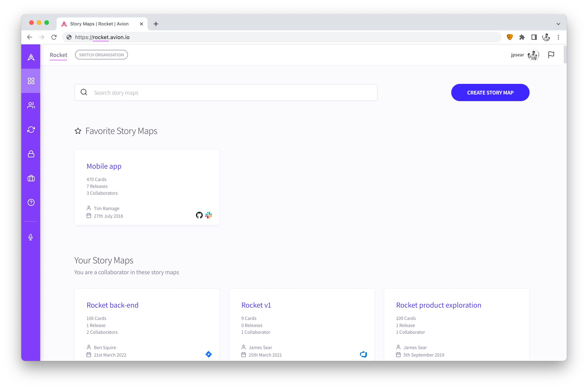
Task: Click the microphone icon in sidebar
Action: point(31,237)
